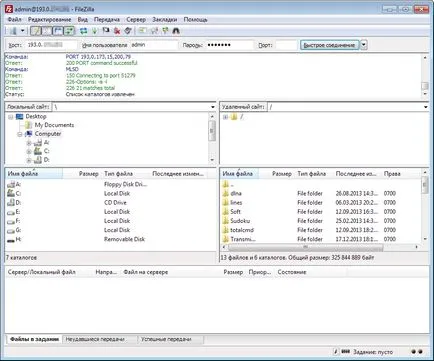Select the Sudoku folder on the remote site
The image size is (434, 361).
(321, 221)
